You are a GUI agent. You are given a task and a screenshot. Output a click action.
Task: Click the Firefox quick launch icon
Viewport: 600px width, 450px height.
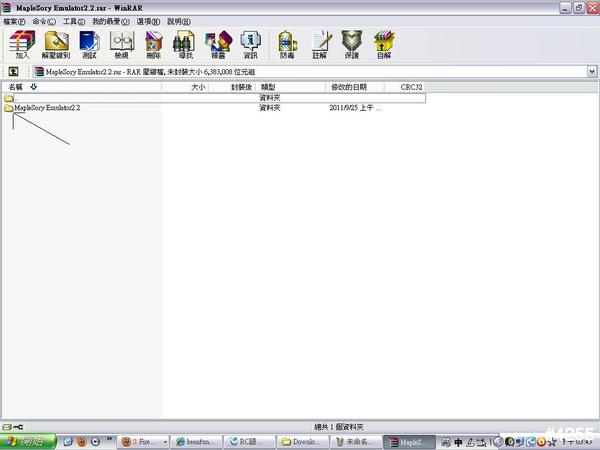[x=82, y=442]
